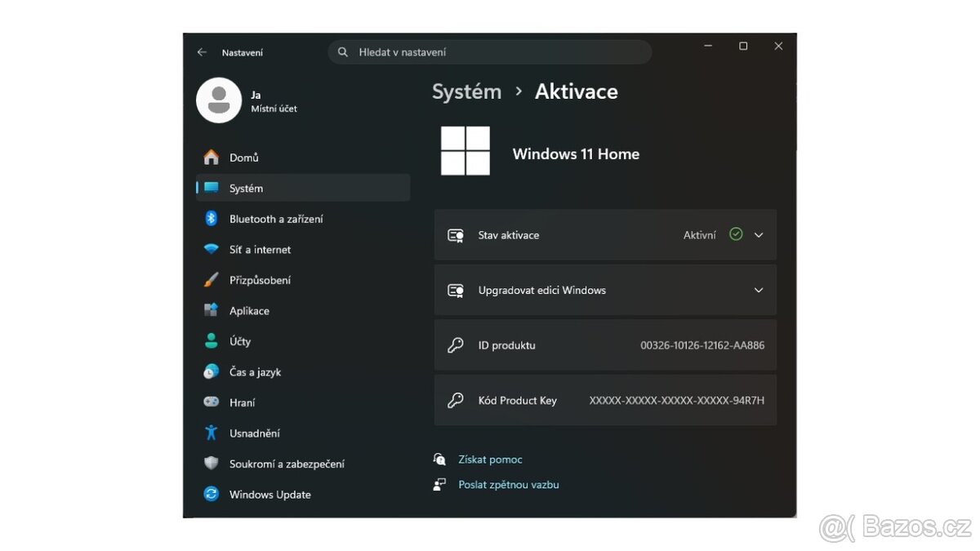Open the Získat pomoc link
The image size is (980, 551).
click(x=490, y=460)
